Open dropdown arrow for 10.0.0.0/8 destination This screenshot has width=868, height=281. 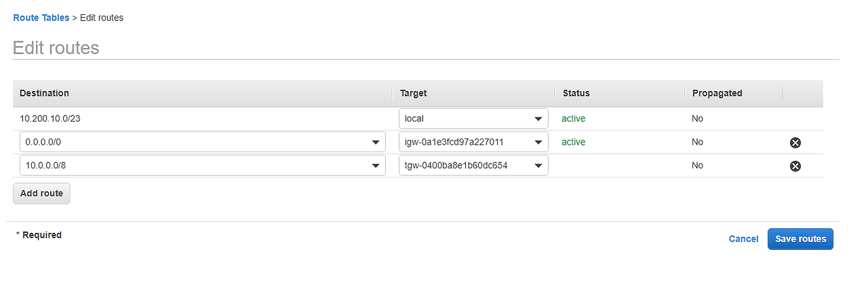pos(376,166)
